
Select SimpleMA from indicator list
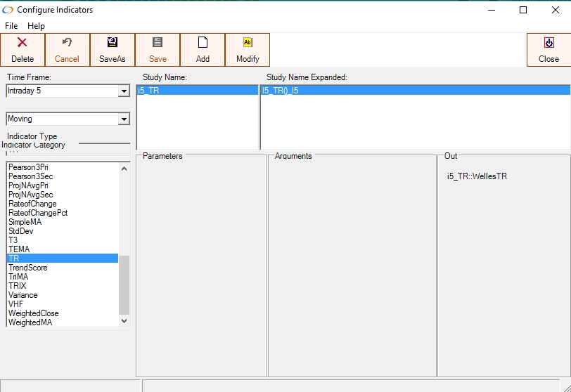tap(25, 222)
